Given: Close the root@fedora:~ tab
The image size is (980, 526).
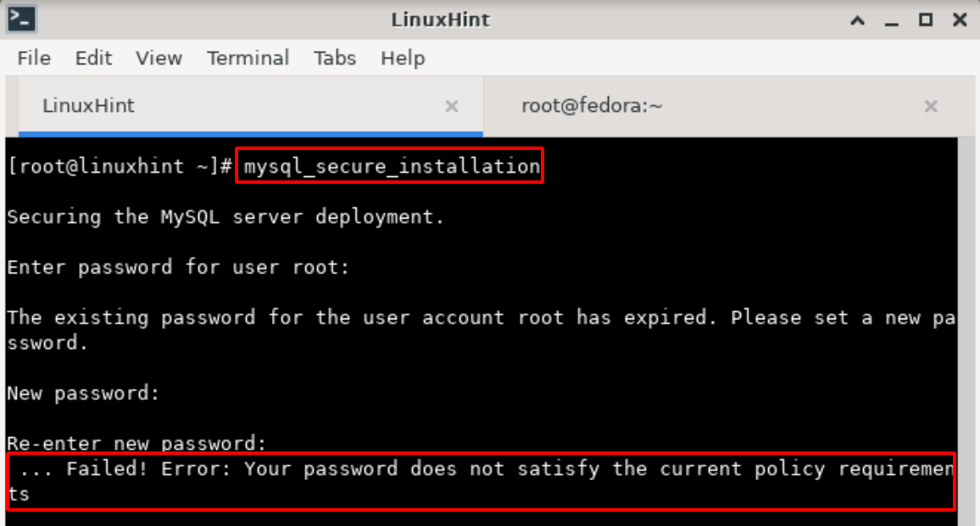Looking at the screenshot, I should tap(931, 107).
